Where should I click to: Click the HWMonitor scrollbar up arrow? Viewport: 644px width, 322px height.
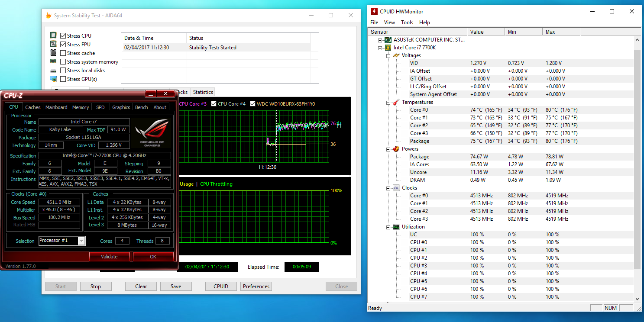pos(637,40)
